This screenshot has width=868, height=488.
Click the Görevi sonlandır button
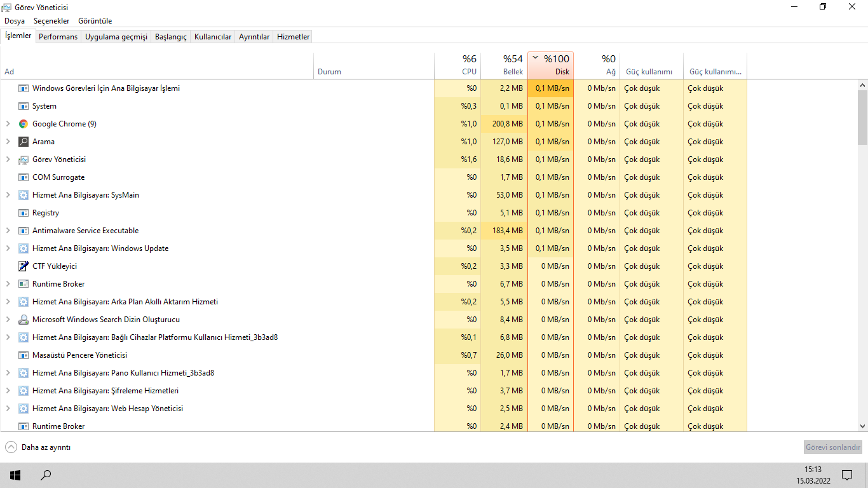[833, 447]
